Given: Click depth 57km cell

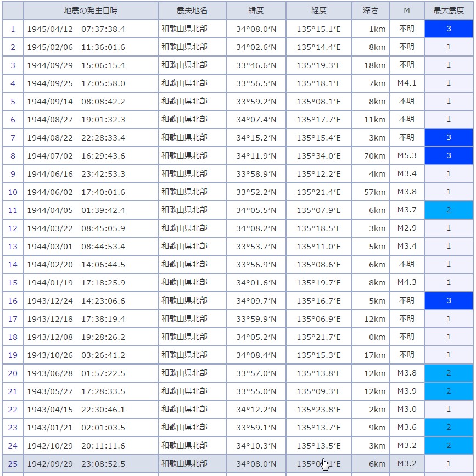Looking at the screenshot, I should [x=371, y=192].
